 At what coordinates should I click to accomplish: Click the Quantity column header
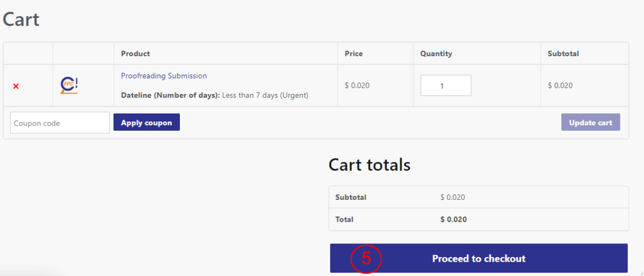pos(436,54)
